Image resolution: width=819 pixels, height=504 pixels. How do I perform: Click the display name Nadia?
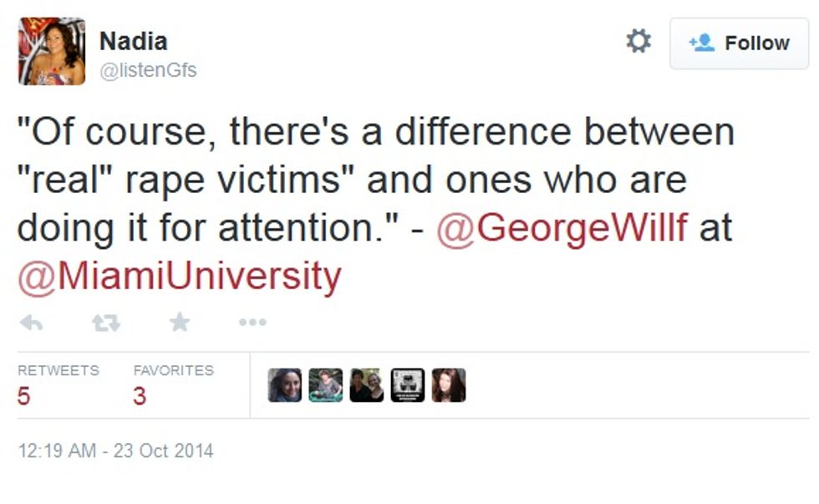(x=133, y=41)
